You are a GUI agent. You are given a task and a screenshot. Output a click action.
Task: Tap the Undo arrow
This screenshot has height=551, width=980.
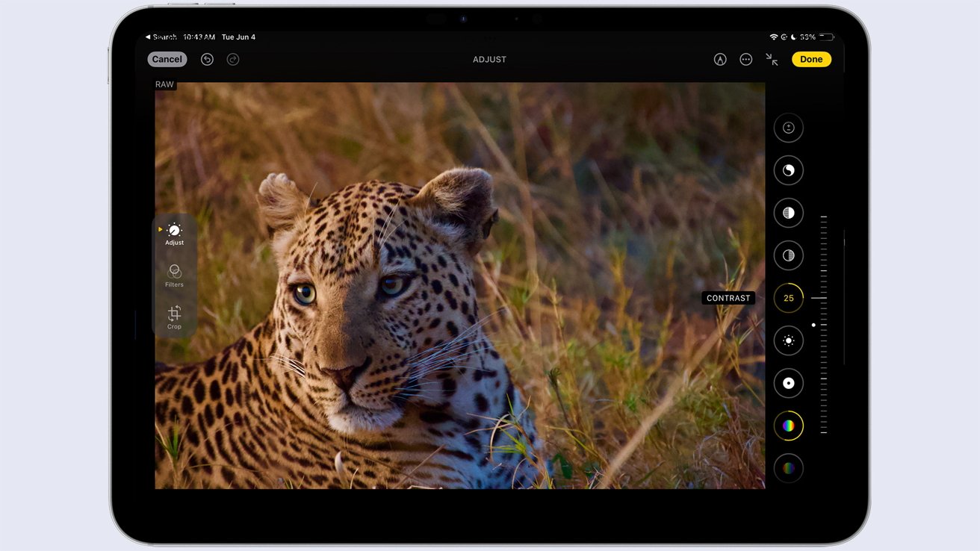[207, 59]
